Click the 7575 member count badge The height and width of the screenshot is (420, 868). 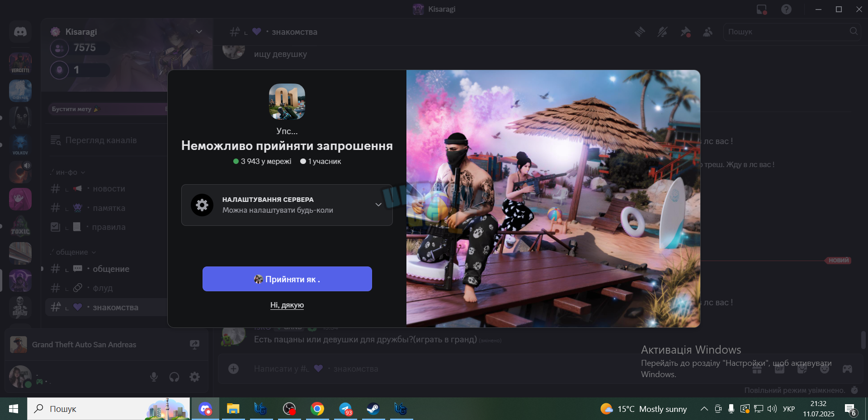(x=80, y=48)
